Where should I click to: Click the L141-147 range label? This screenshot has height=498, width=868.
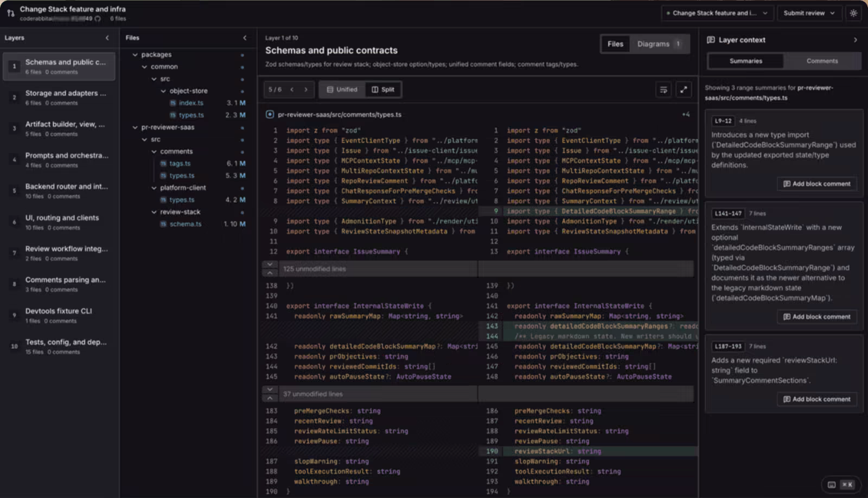click(x=728, y=214)
